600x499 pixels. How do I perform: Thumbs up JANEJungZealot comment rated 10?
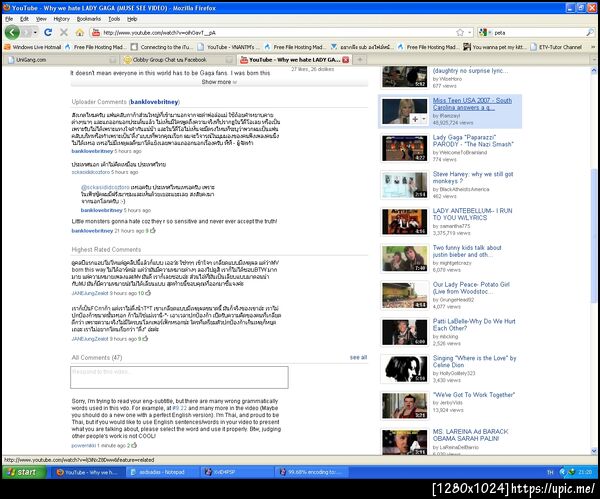[148, 293]
